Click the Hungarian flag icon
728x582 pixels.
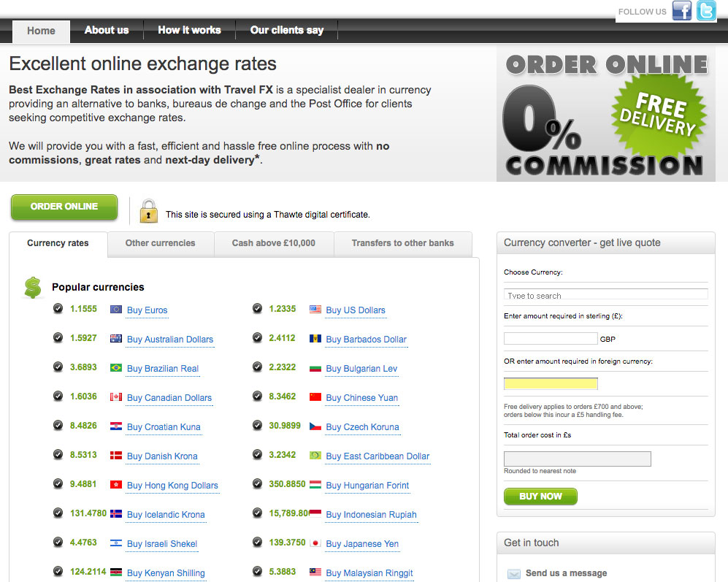click(x=315, y=485)
